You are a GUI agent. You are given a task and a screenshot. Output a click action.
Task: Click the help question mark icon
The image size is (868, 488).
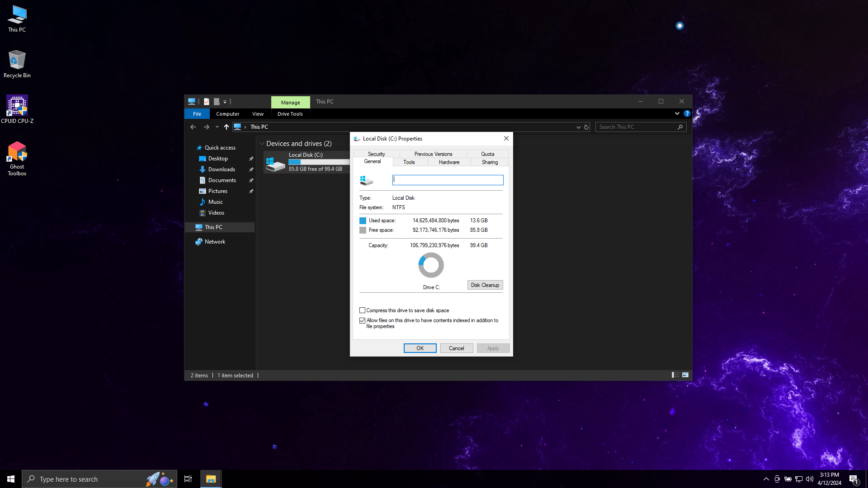(687, 114)
